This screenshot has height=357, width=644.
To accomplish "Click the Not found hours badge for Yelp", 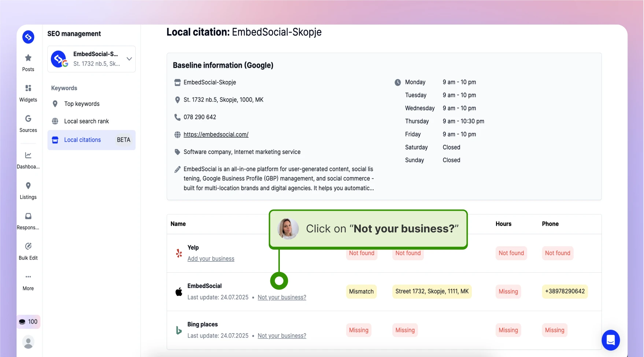I will 511,253.
